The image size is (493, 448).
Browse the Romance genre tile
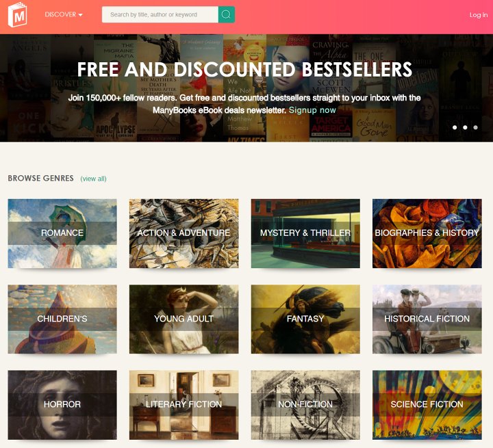point(62,233)
